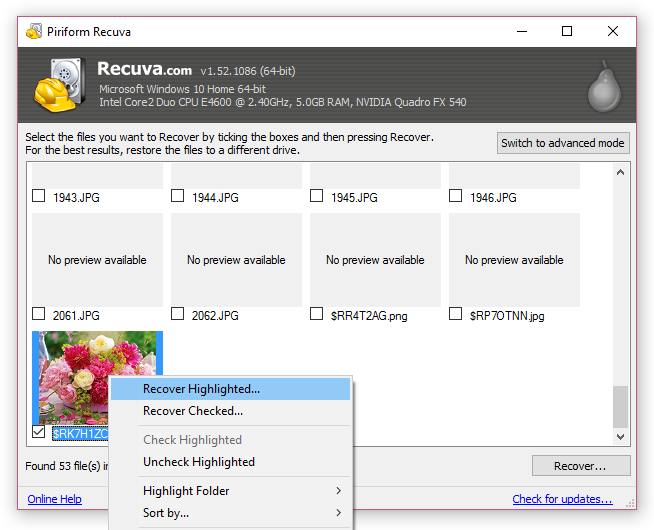Screen dimensions: 654x530
Task: Select Uncheck Highlighted menu entry
Action: point(230,462)
